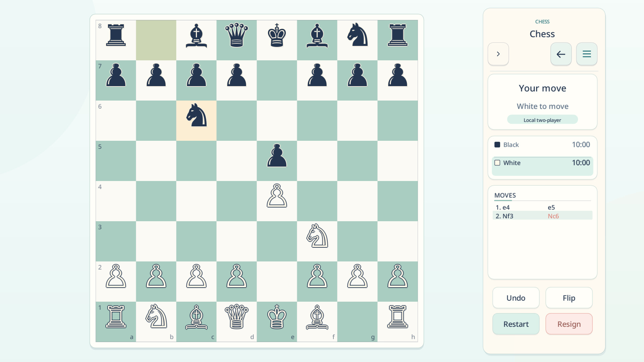This screenshot has width=644, height=362.
Task: Click the Local two-player badge
Action: (x=542, y=120)
